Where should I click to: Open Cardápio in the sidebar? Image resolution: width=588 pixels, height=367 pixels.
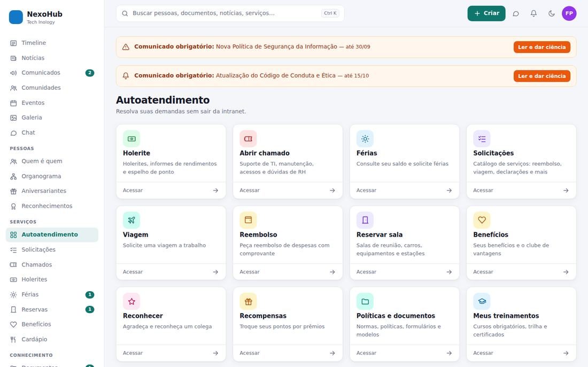coord(52,339)
